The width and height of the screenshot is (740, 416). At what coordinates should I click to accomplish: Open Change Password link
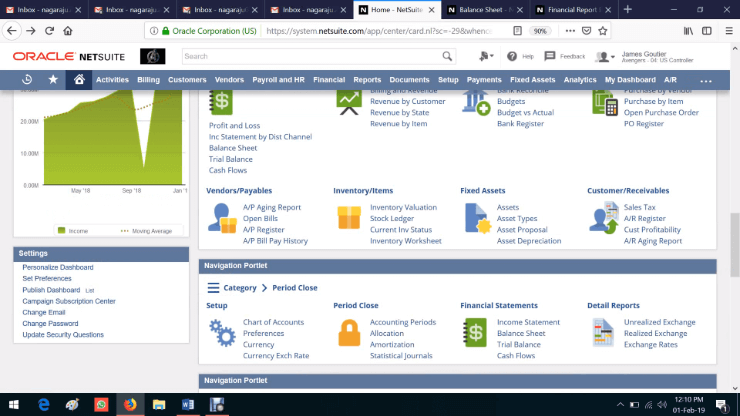50,323
